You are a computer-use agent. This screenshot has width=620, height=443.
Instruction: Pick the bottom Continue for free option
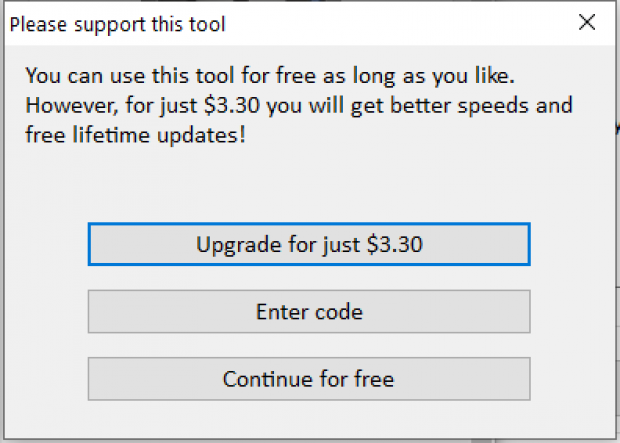point(309,379)
